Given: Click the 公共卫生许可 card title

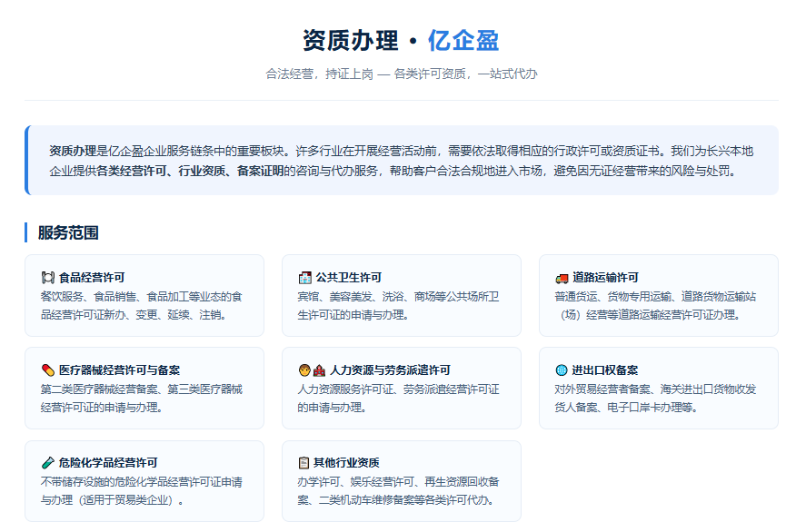Looking at the screenshot, I should [x=349, y=278].
